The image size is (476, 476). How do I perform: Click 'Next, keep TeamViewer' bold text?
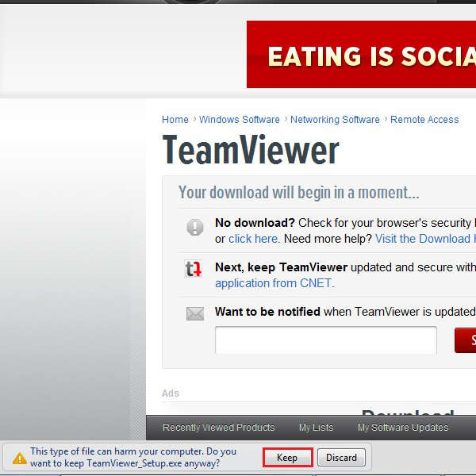(x=281, y=267)
